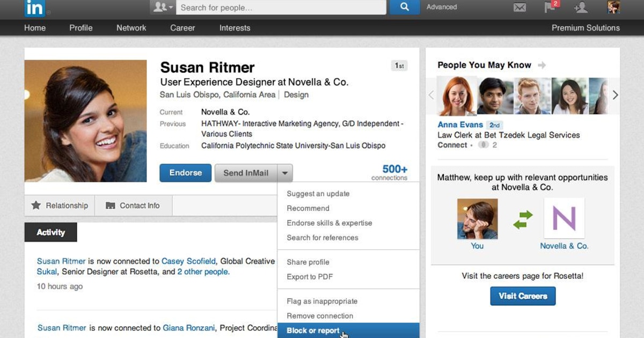Open notifications flag icon
Image resolution: width=644 pixels, height=338 pixels.
550,8
